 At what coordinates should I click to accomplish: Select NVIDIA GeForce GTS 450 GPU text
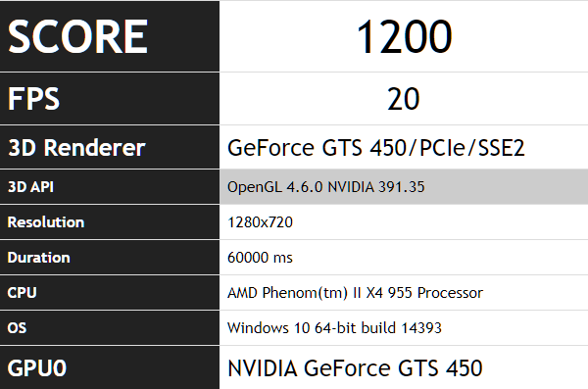tap(355, 368)
